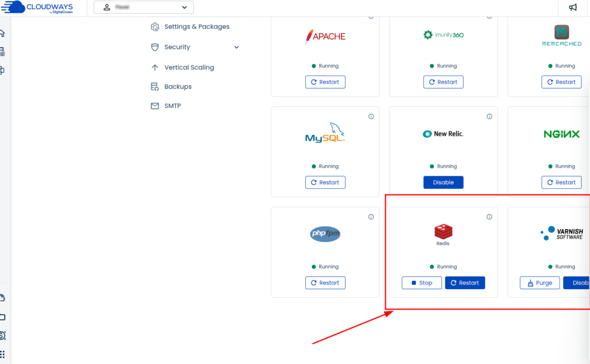Click the php-fpm logo
590x364 pixels.
(x=325, y=233)
